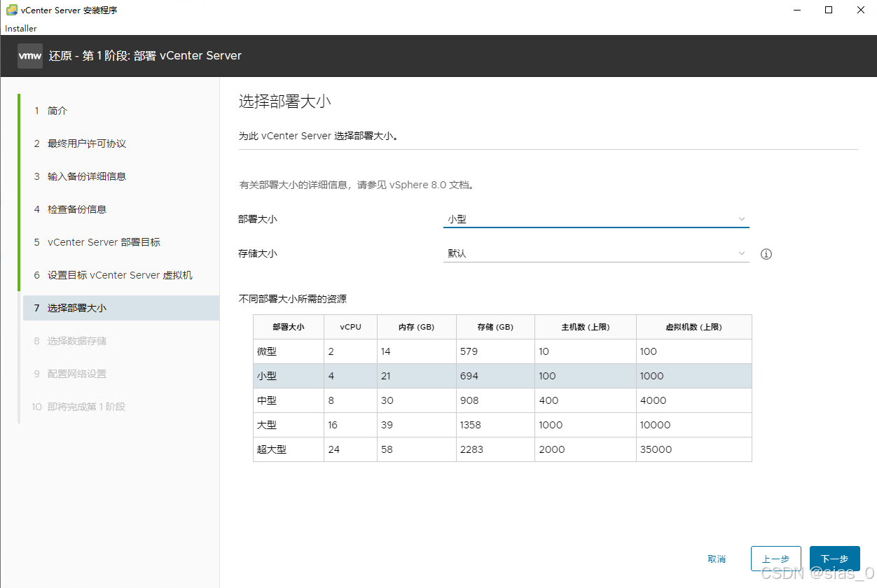Click the 选择部署大小 page heading
Screen dimensions: 877x588
coord(285,101)
